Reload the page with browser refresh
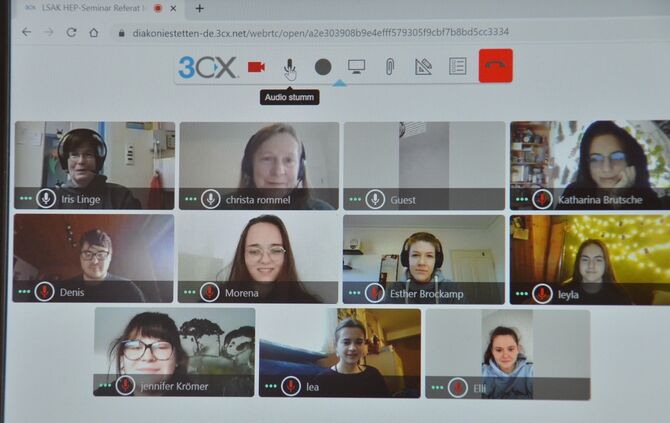 [x=71, y=32]
